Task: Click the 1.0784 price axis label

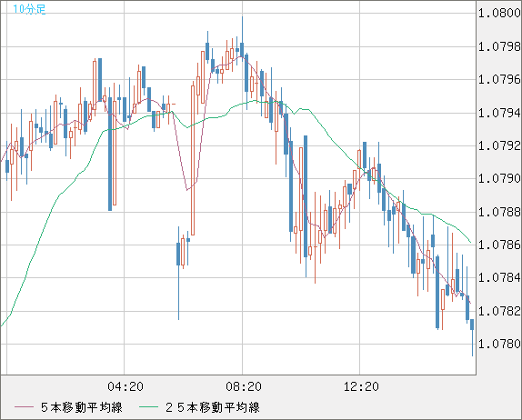Action: coord(499,277)
